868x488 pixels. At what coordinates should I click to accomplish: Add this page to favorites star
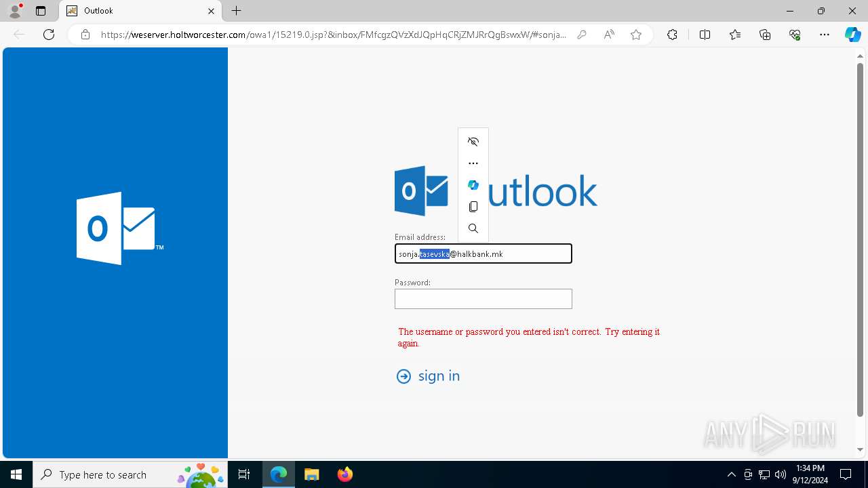pos(636,35)
